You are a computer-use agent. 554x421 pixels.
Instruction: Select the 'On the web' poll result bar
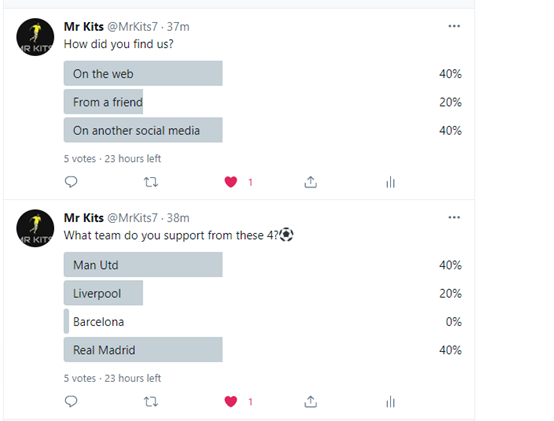pyautogui.click(x=143, y=73)
